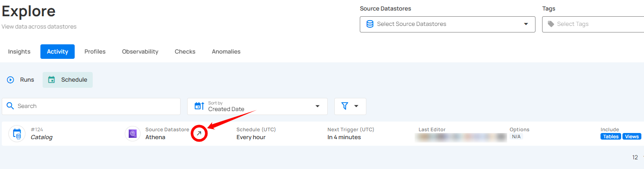This screenshot has width=644, height=169.
Task: Select the Activity tab
Action: click(x=58, y=51)
